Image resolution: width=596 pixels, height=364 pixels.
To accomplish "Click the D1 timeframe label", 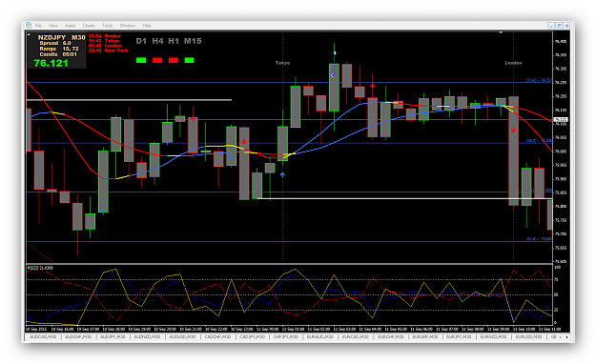I will pos(141,41).
